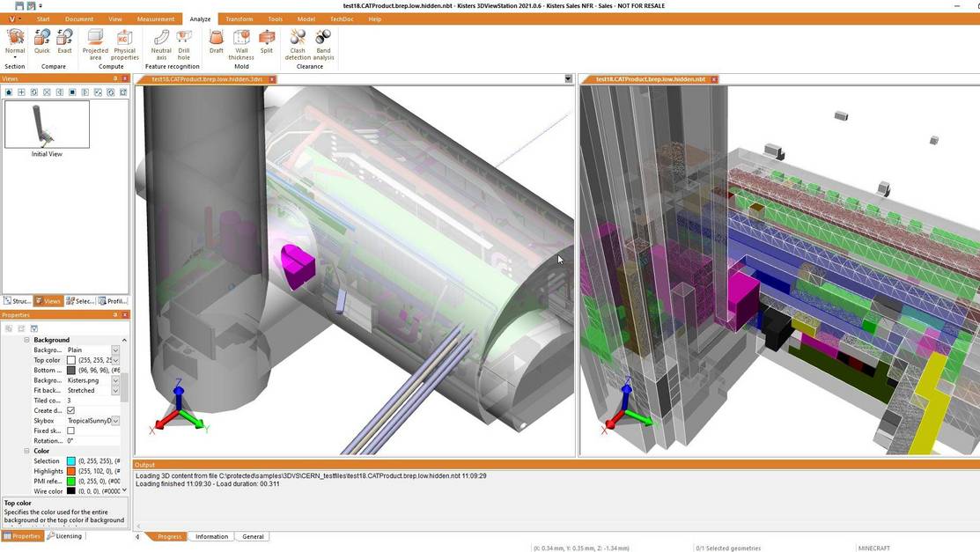Open the Wall thickness analysis
The image size is (980, 552).
[241, 44]
